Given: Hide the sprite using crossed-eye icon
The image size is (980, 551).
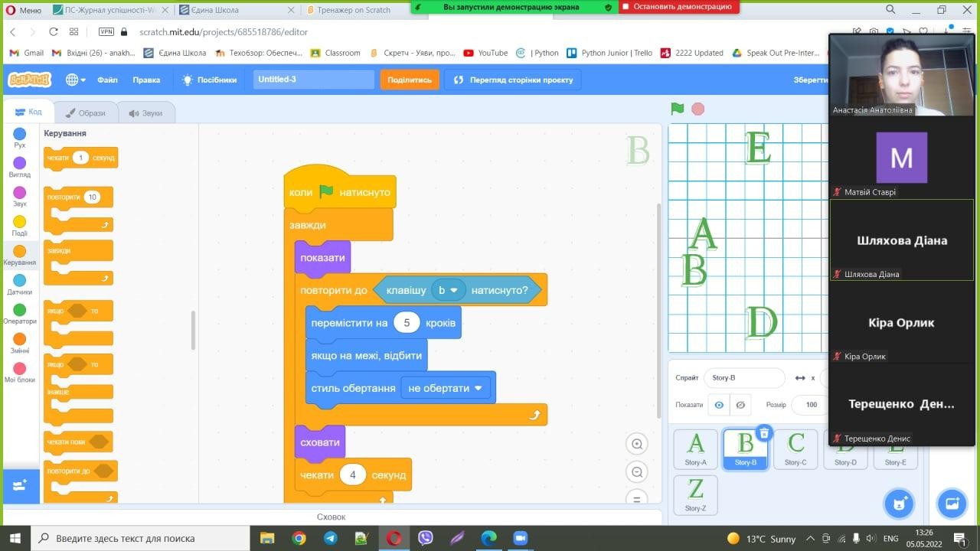Looking at the screenshot, I should 740,405.
